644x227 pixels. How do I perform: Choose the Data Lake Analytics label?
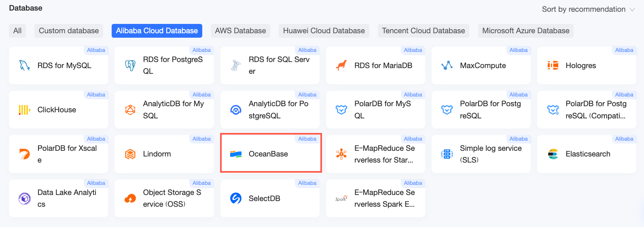(67, 198)
